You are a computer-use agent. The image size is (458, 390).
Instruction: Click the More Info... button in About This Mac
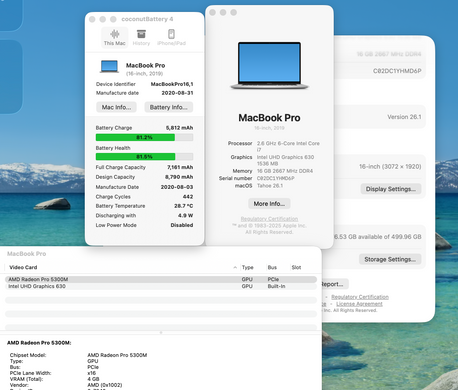click(x=269, y=204)
